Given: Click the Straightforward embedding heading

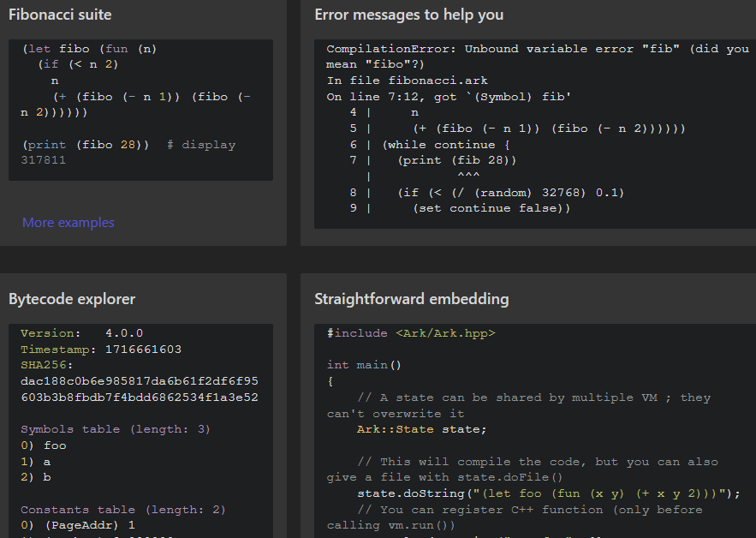Looking at the screenshot, I should tap(411, 299).
